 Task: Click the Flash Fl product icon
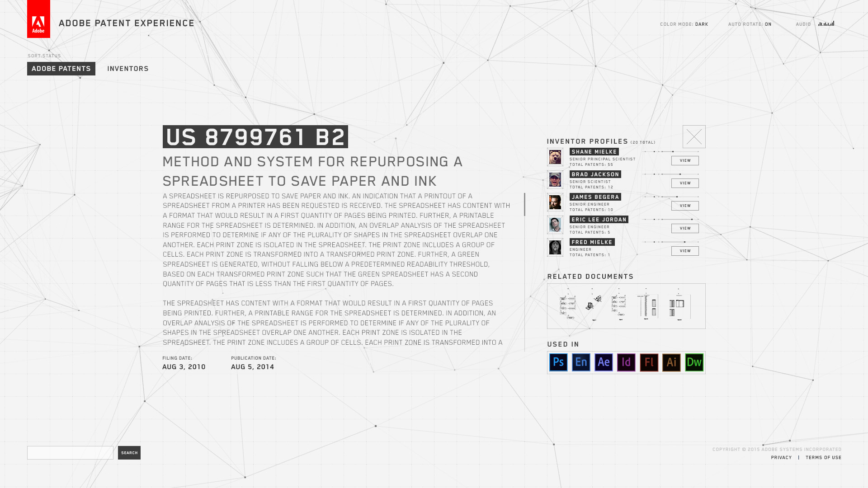(x=649, y=362)
